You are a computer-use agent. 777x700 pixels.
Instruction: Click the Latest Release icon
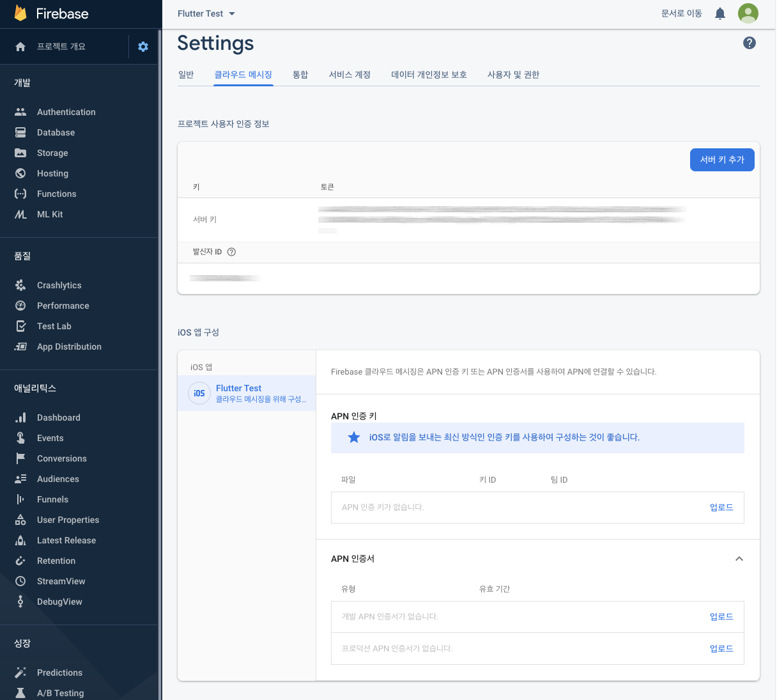click(x=20, y=540)
